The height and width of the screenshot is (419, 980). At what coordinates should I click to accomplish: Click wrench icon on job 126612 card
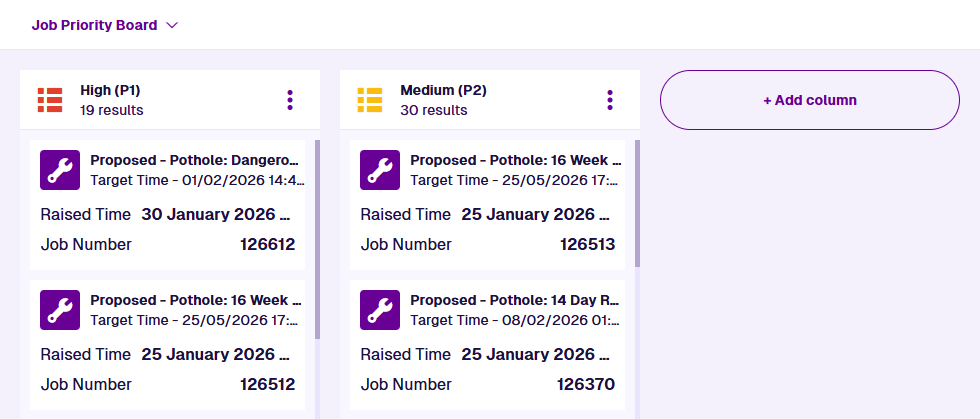pyautogui.click(x=60, y=170)
